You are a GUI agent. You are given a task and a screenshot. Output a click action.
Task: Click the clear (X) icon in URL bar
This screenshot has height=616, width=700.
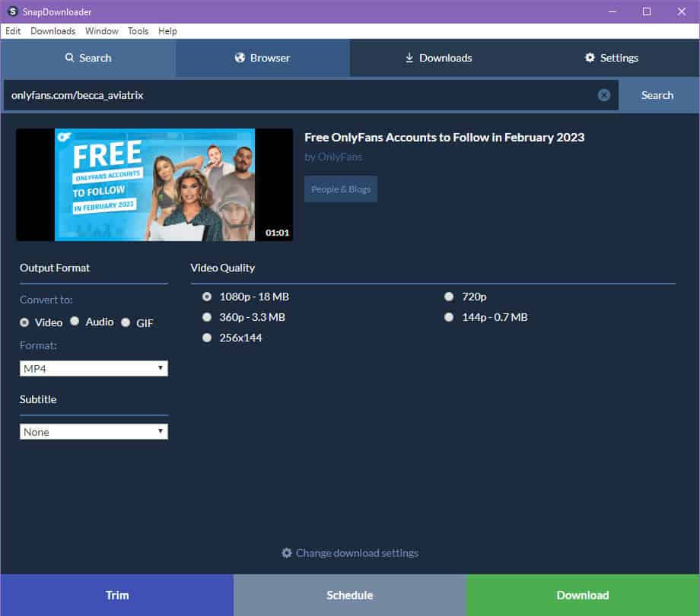coord(604,94)
